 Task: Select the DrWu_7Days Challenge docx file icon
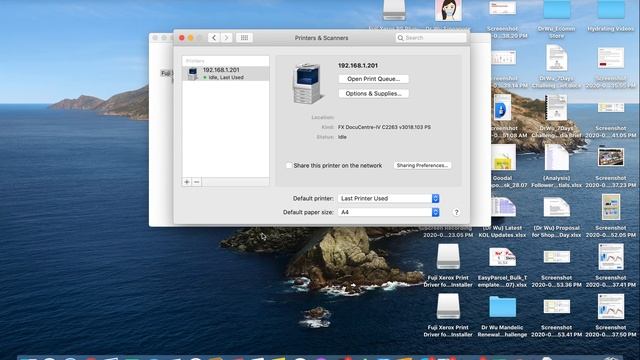[557, 58]
